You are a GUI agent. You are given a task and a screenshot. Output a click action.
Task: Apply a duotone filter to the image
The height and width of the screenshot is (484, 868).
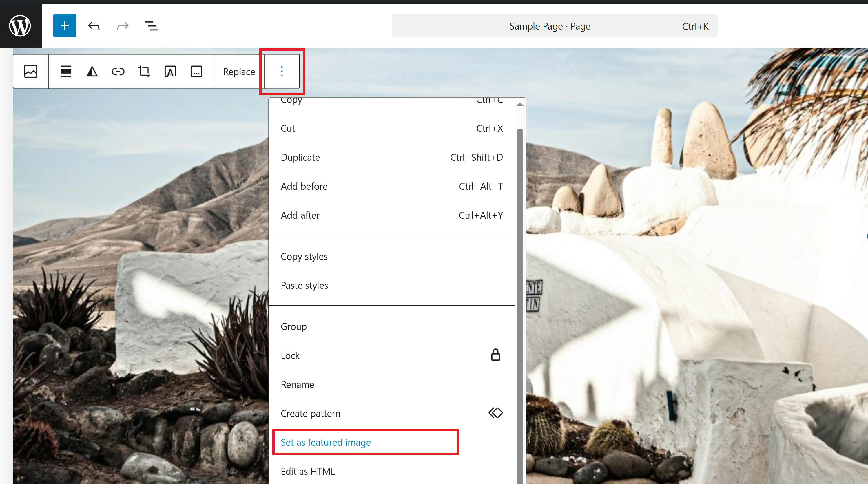coord(92,72)
